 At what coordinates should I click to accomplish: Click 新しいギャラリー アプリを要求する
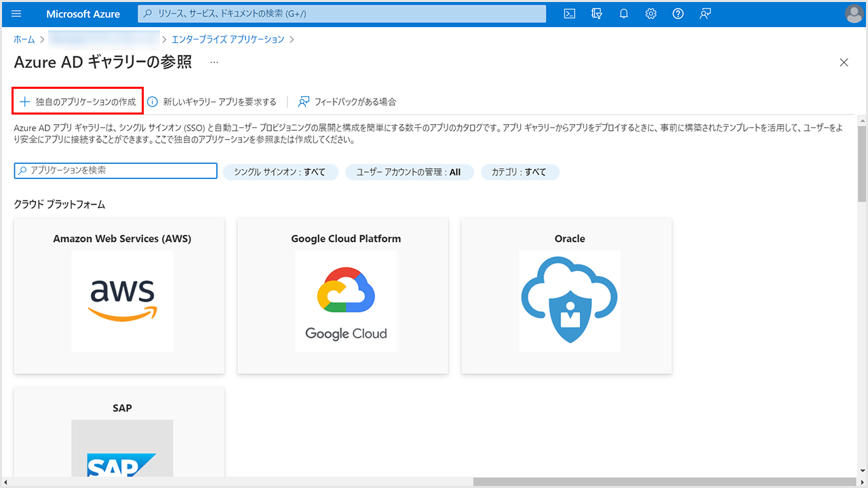[212, 102]
